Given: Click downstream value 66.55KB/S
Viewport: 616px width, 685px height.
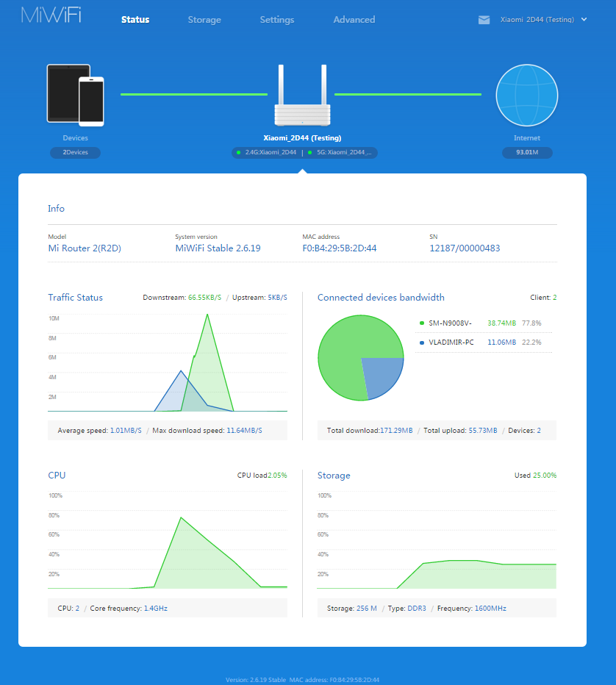Looking at the screenshot, I should (205, 298).
